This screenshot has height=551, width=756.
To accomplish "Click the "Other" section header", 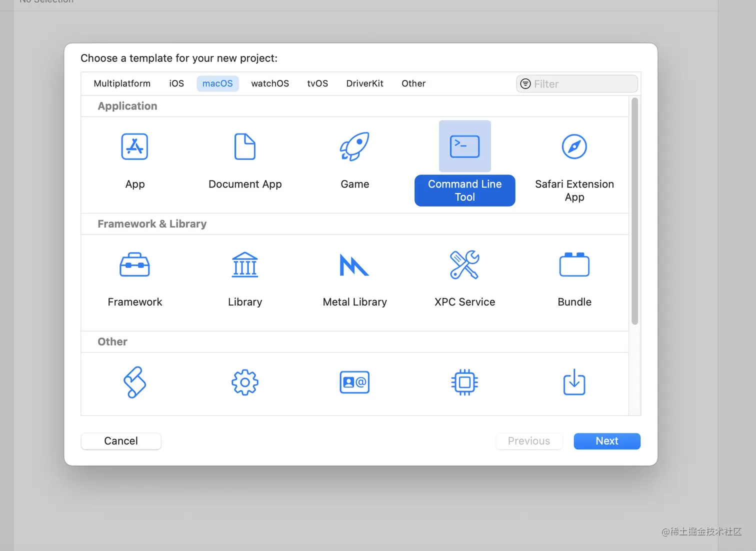I will click(x=112, y=342).
